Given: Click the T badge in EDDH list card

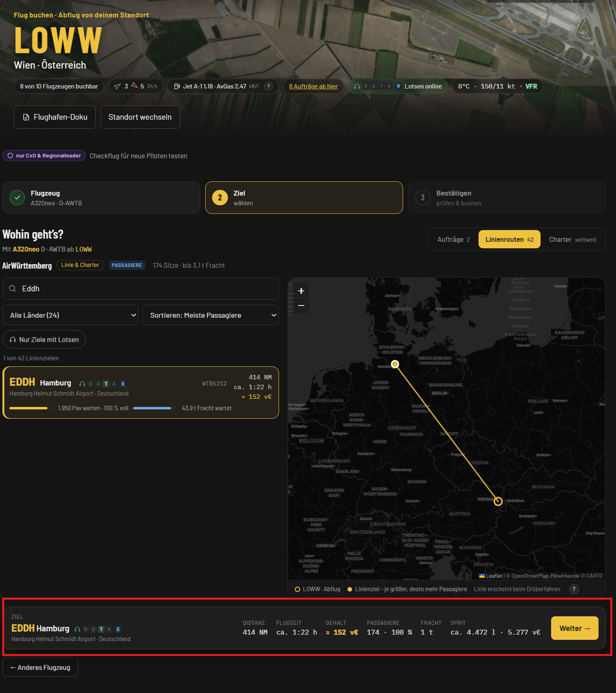Looking at the screenshot, I should [x=106, y=384].
